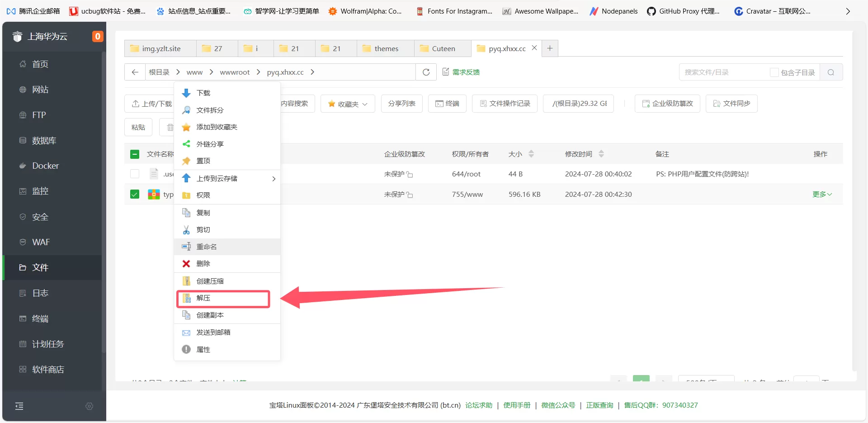Click the 搜索文件/目录 search field

(723, 72)
